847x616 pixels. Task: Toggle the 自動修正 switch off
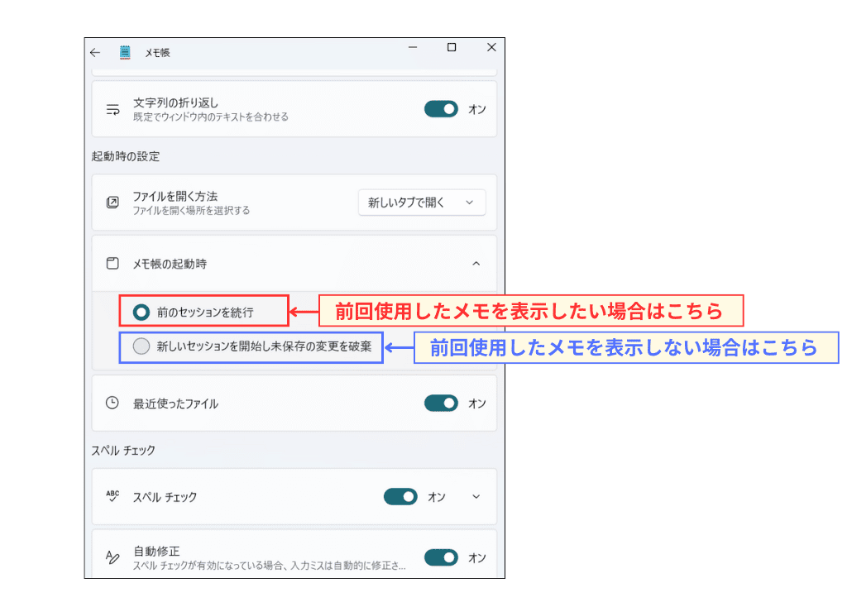tap(441, 557)
